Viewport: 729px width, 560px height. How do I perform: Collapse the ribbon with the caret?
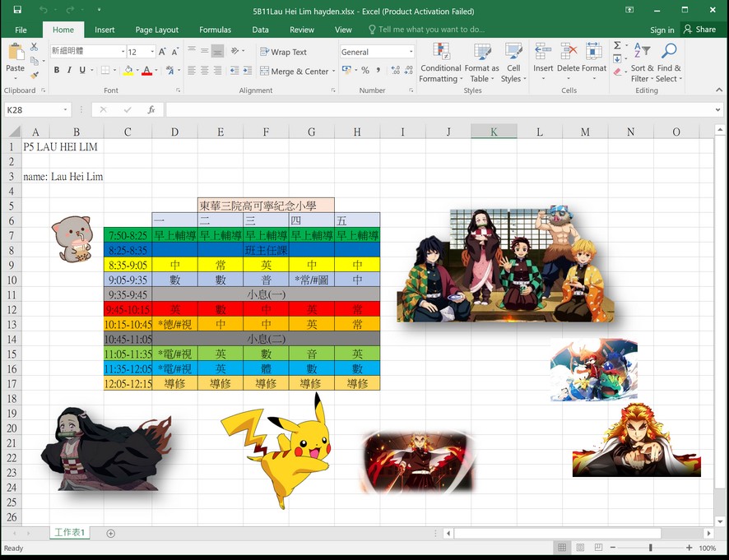click(x=719, y=90)
